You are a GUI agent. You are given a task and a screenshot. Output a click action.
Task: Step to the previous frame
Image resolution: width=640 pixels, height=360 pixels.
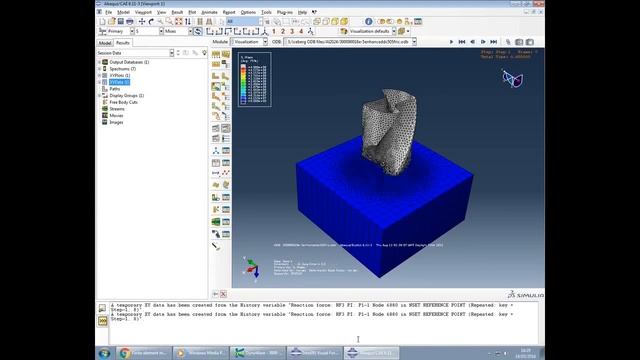473,42
